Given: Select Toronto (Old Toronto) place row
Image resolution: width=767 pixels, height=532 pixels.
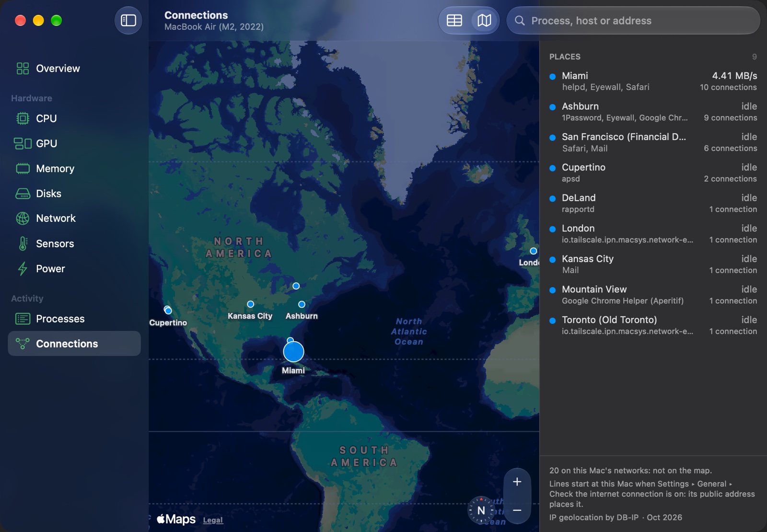Looking at the screenshot, I should coord(653,325).
